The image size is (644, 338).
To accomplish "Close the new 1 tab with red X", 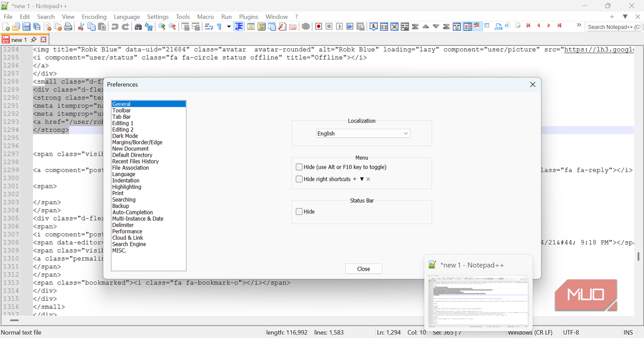I will 43,39.
